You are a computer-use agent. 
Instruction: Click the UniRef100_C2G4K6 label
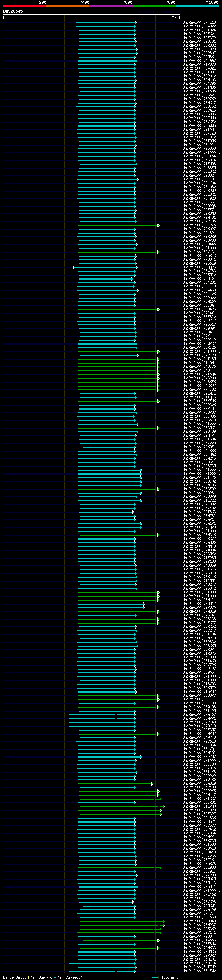(199, 779)
